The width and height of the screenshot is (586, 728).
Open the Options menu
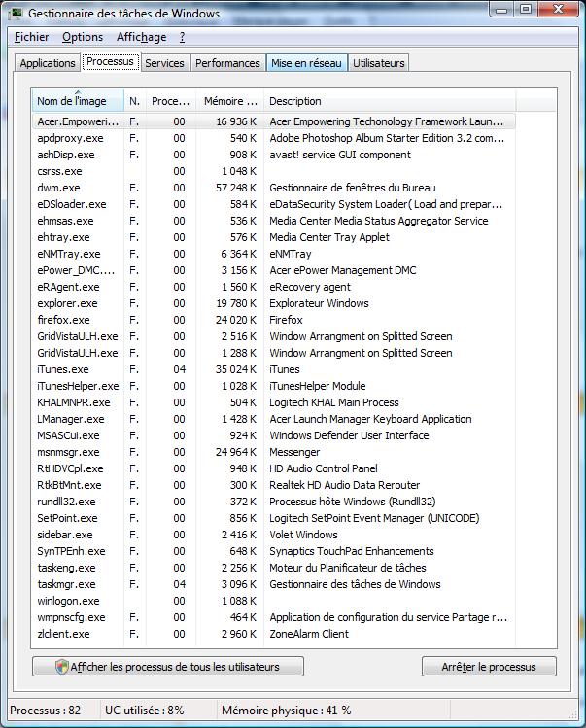(83, 37)
